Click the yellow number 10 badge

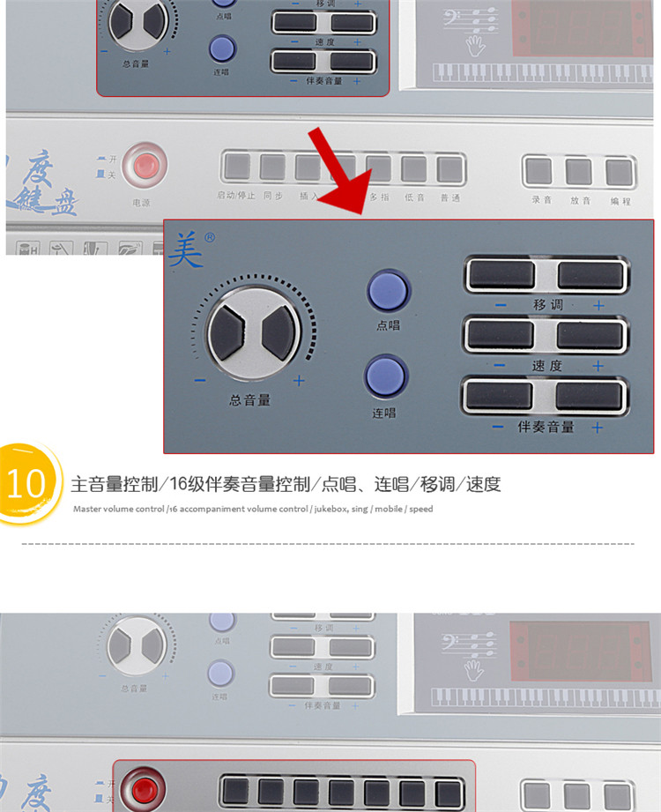[26, 484]
